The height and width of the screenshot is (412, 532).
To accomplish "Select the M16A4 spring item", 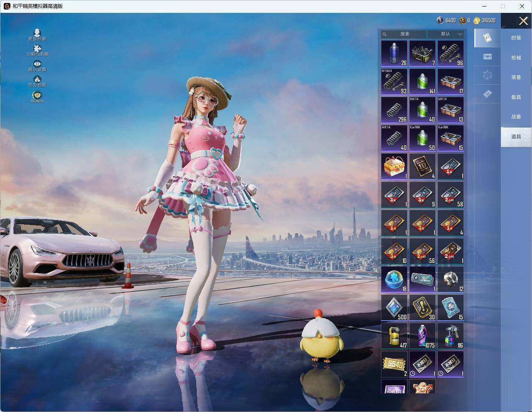I will click(x=394, y=82).
